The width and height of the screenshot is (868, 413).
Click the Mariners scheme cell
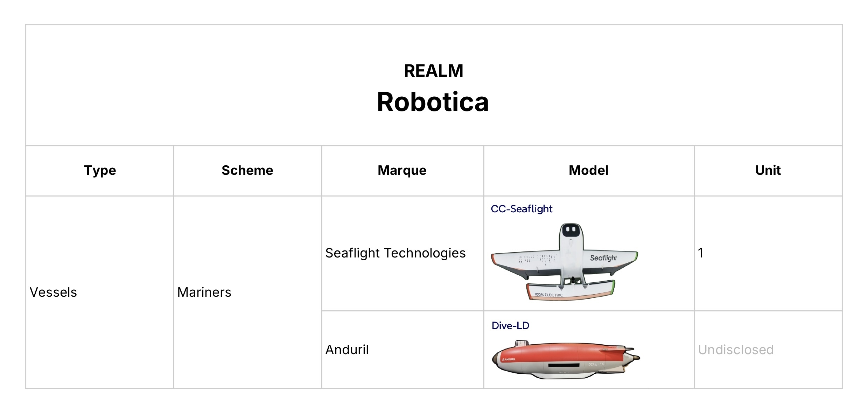point(204,292)
